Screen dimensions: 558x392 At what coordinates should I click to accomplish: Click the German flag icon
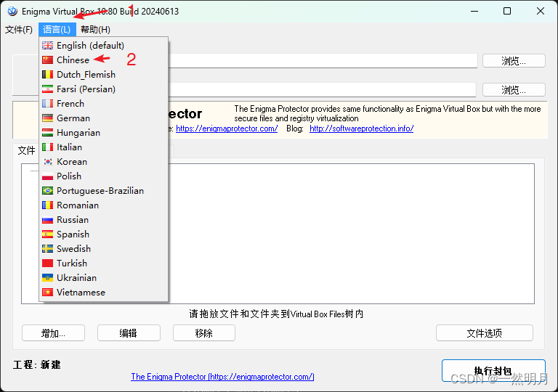(47, 118)
